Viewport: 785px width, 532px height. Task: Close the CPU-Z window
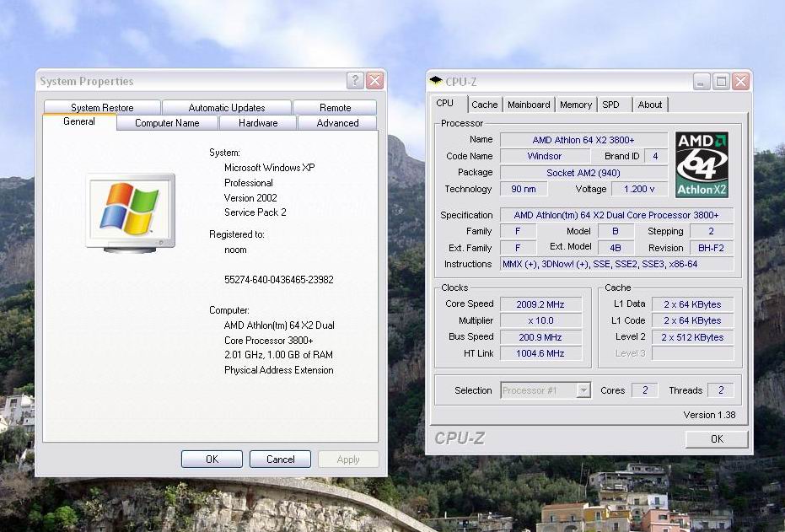pyautogui.click(x=740, y=81)
